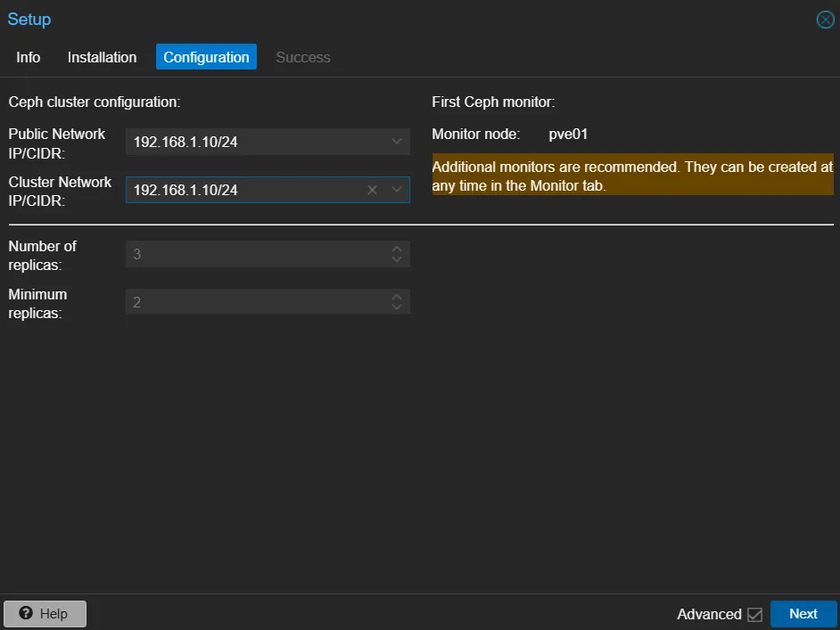Screen dimensions: 840x630
Task: Select the Configuration tab
Action: 206,57
